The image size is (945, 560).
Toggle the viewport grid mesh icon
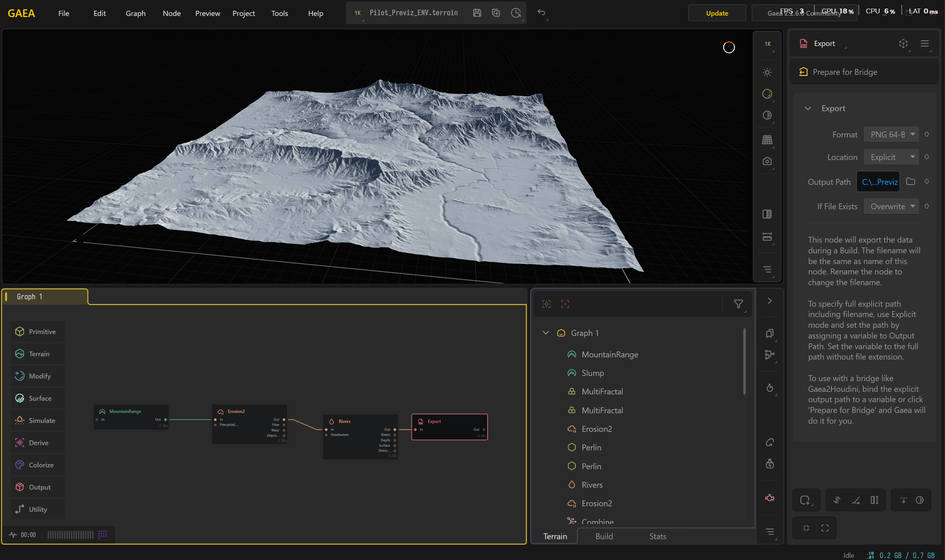pos(767,139)
